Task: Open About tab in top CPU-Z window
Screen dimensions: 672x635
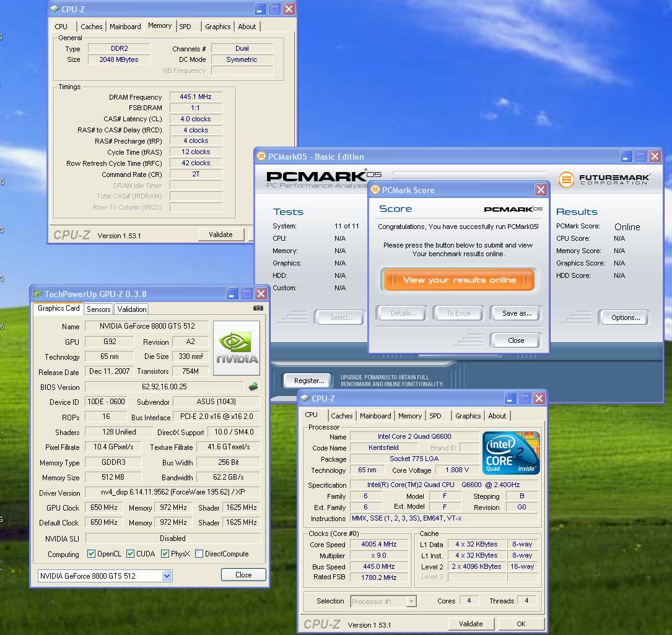Action: [247, 27]
